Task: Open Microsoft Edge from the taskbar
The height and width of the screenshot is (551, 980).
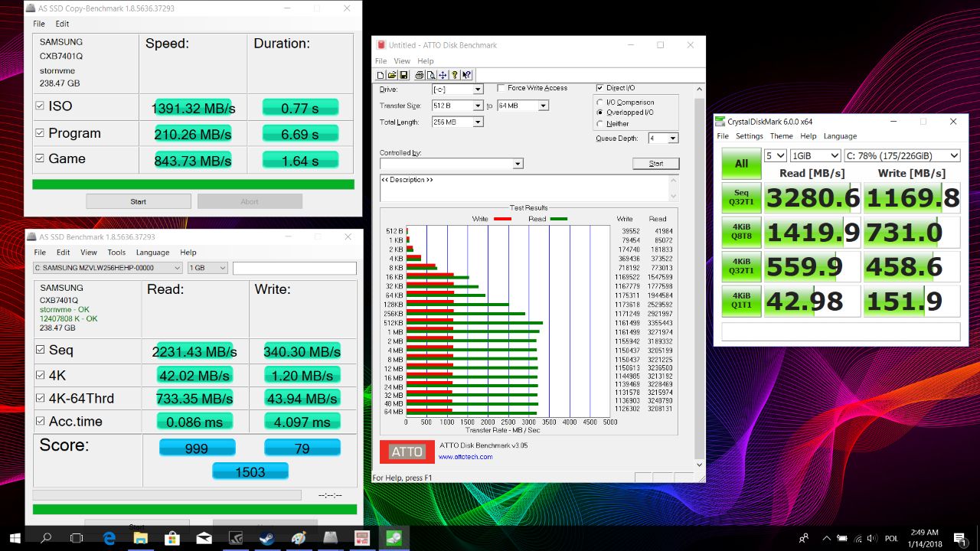Action: point(109,538)
